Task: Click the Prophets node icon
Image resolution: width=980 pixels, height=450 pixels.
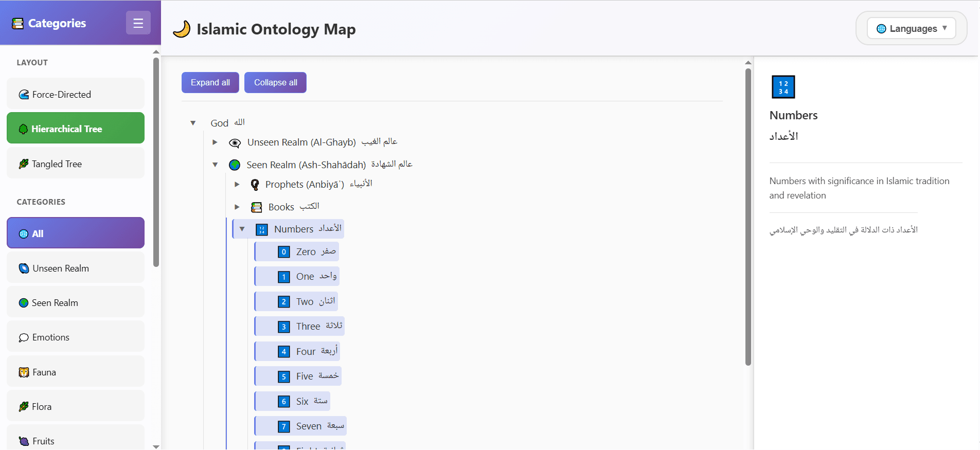Action: point(255,185)
